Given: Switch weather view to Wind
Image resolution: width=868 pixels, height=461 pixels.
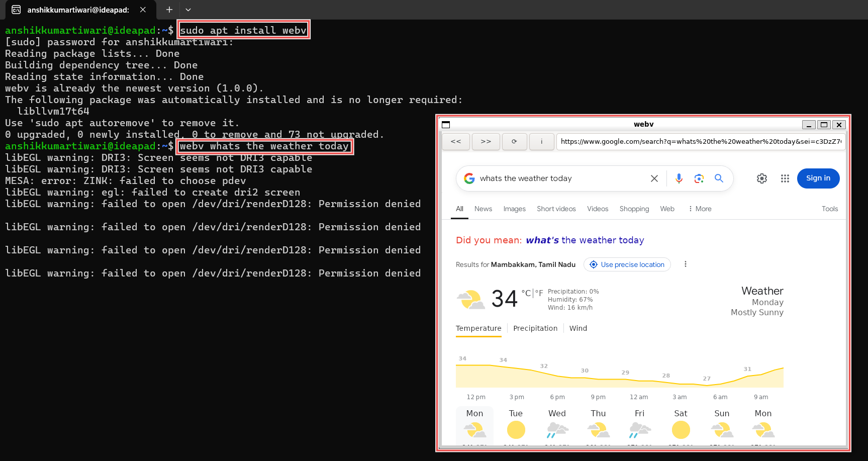Looking at the screenshot, I should pyautogui.click(x=577, y=328).
